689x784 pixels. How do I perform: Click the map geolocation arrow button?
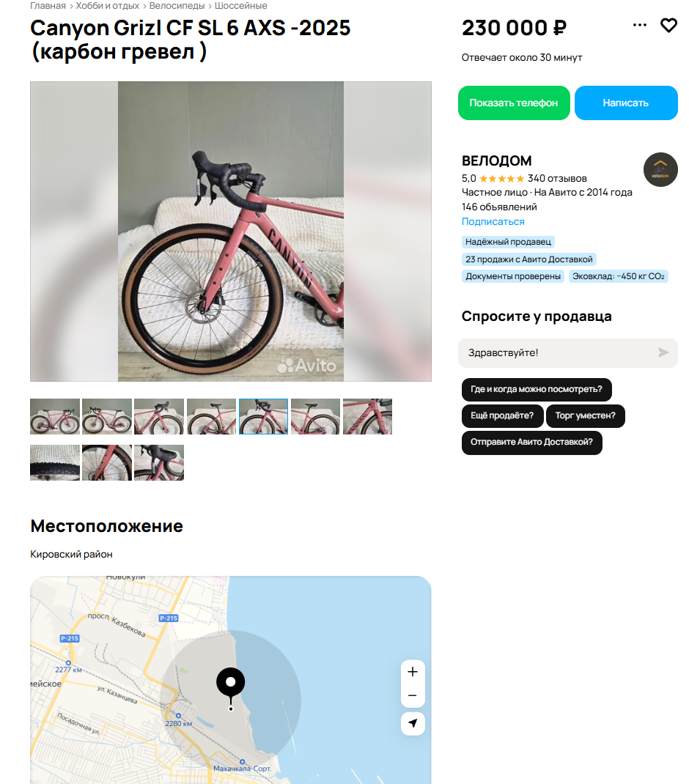pos(413,723)
